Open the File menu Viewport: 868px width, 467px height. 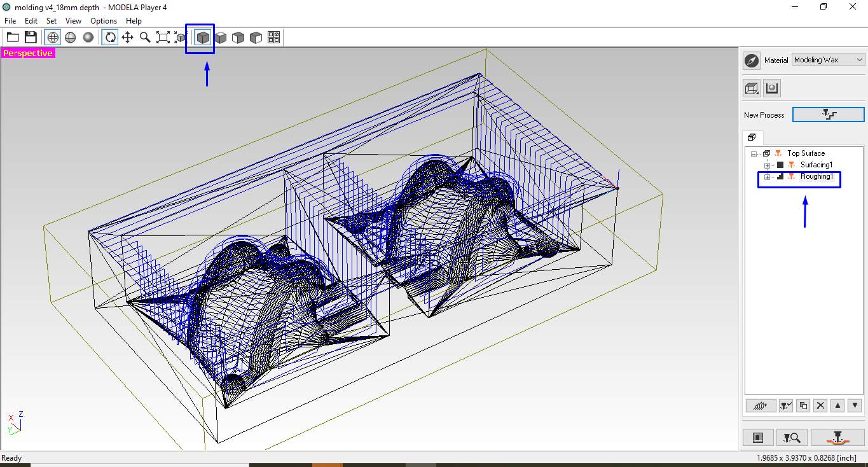10,21
